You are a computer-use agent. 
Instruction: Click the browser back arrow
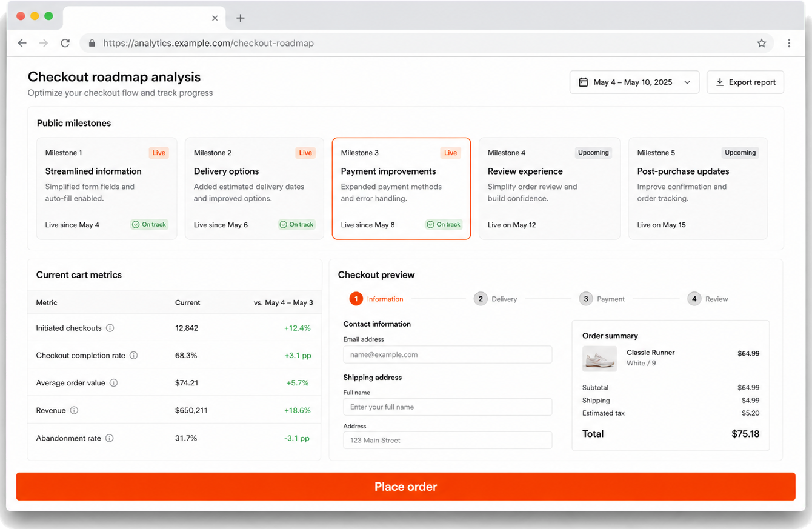[22, 43]
